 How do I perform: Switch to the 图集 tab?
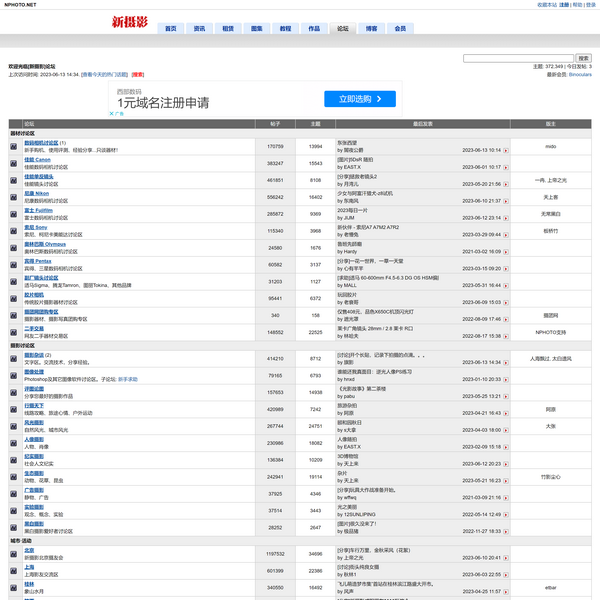click(x=257, y=29)
